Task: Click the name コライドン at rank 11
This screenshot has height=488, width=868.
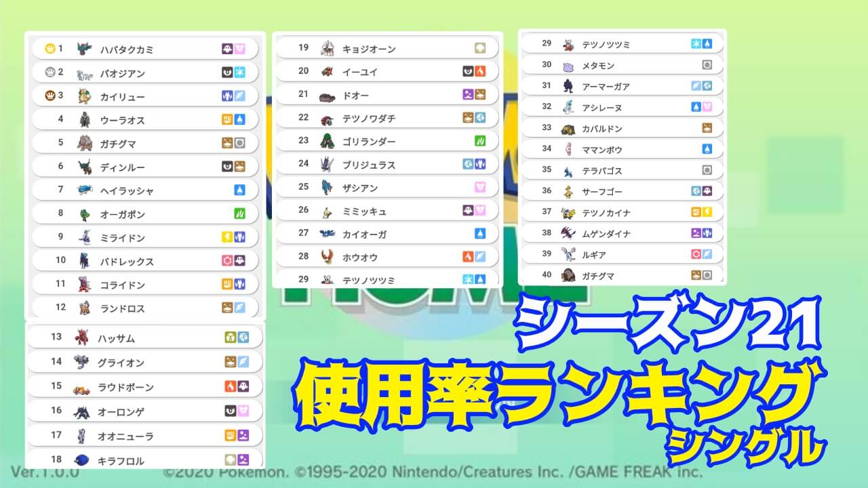Action: click(x=122, y=285)
